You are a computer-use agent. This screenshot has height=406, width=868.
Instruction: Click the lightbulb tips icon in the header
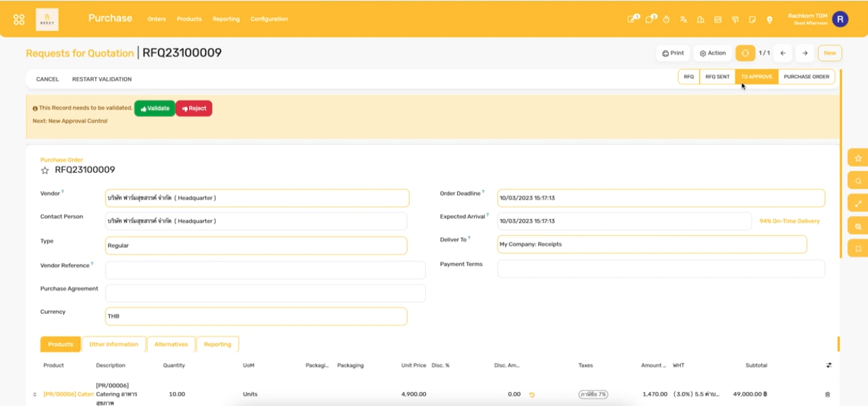click(769, 20)
